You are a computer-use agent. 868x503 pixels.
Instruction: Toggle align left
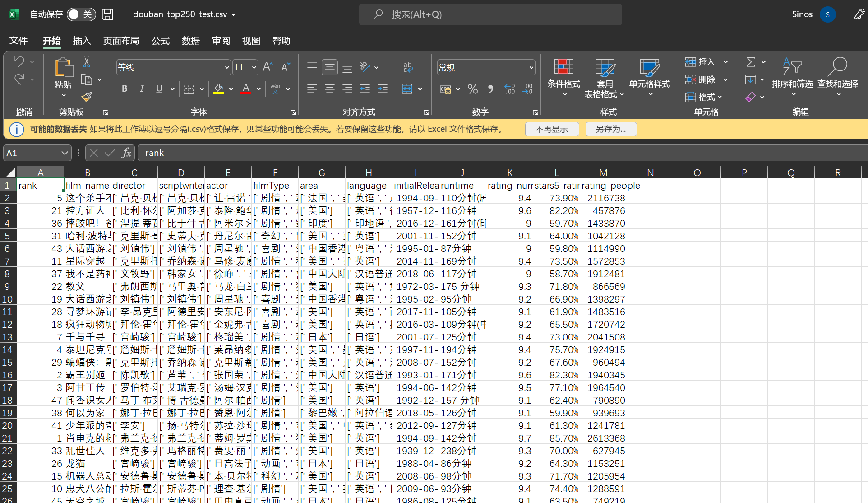point(312,88)
